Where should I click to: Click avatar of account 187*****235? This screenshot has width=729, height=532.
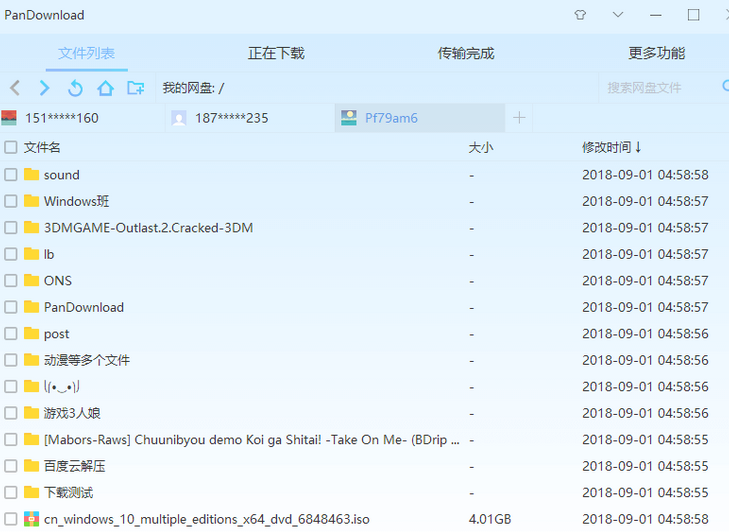click(179, 118)
